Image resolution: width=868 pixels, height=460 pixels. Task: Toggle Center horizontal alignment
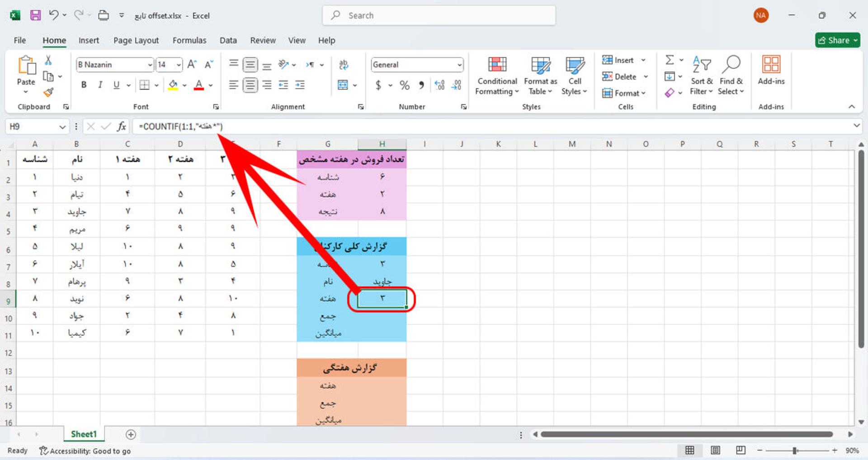click(250, 85)
